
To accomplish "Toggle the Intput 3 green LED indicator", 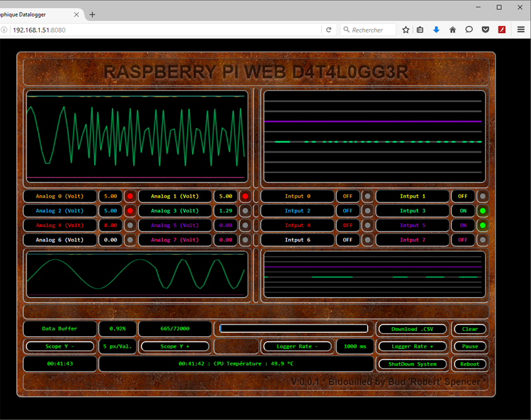I will point(483,211).
